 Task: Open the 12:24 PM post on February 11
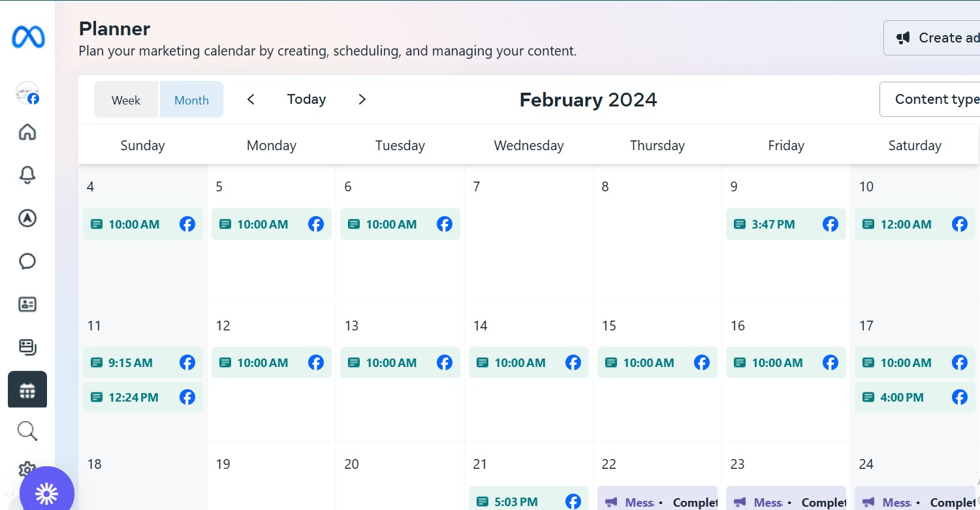tap(134, 397)
